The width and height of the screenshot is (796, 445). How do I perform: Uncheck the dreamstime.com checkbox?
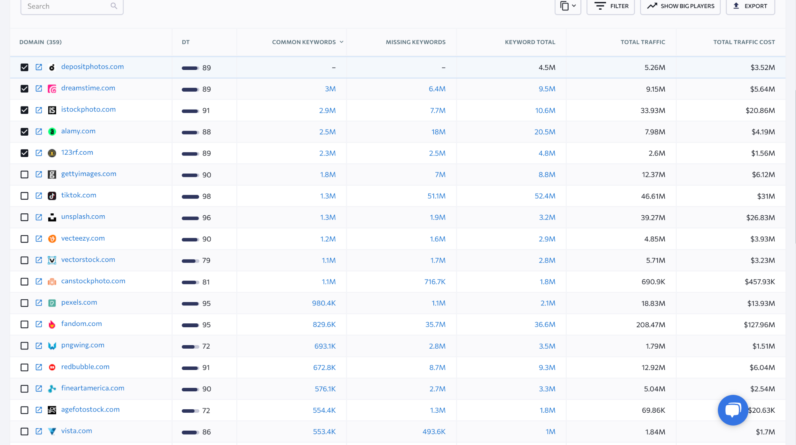pyautogui.click(x=24, y=88)
